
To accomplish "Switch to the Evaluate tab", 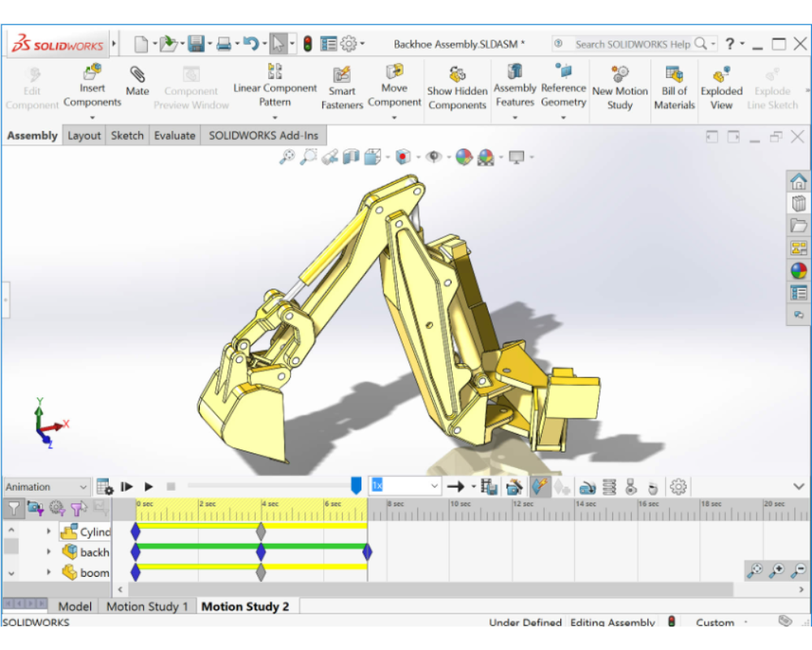I will 175,136.
